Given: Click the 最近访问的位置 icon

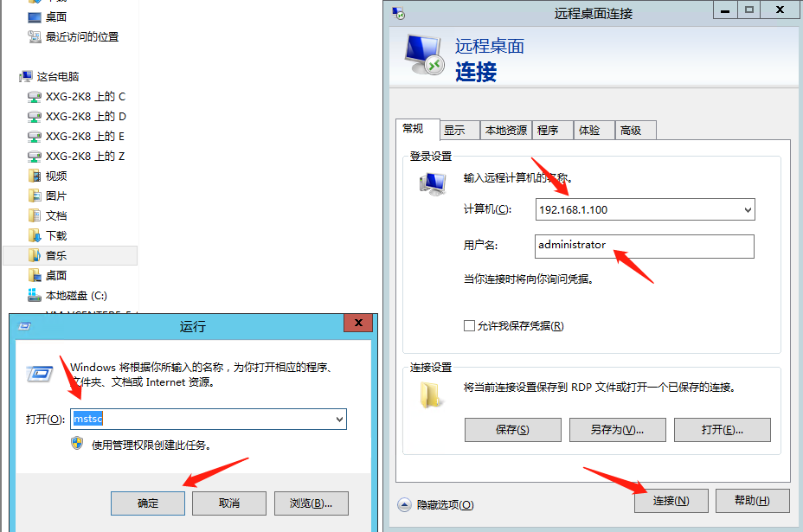Looking at the screenshot, I should (35, 37).
